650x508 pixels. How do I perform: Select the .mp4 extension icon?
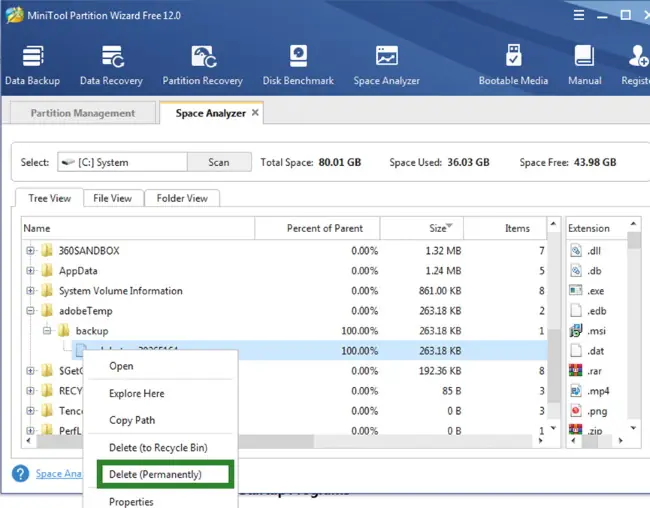576,391
